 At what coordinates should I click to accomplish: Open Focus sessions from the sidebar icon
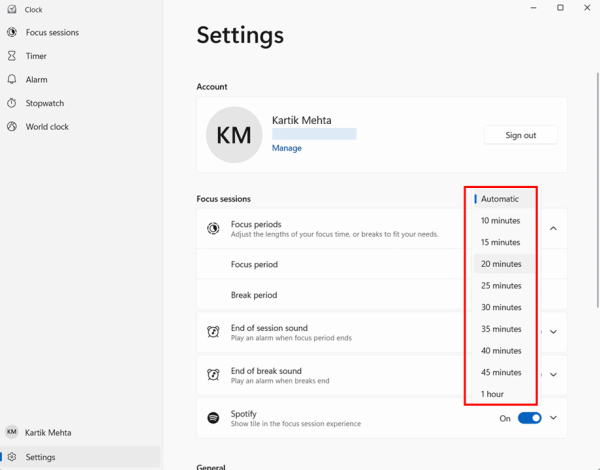tap(12, 32)
